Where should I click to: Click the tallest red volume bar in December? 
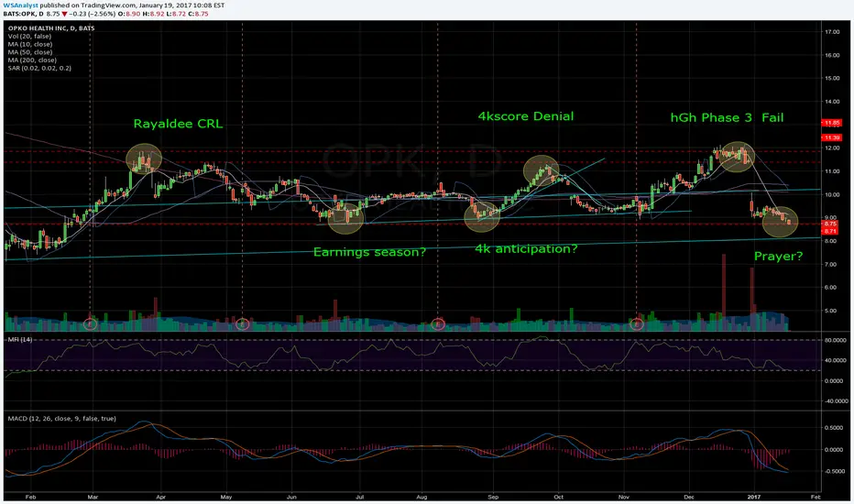[x=724, y=292]
